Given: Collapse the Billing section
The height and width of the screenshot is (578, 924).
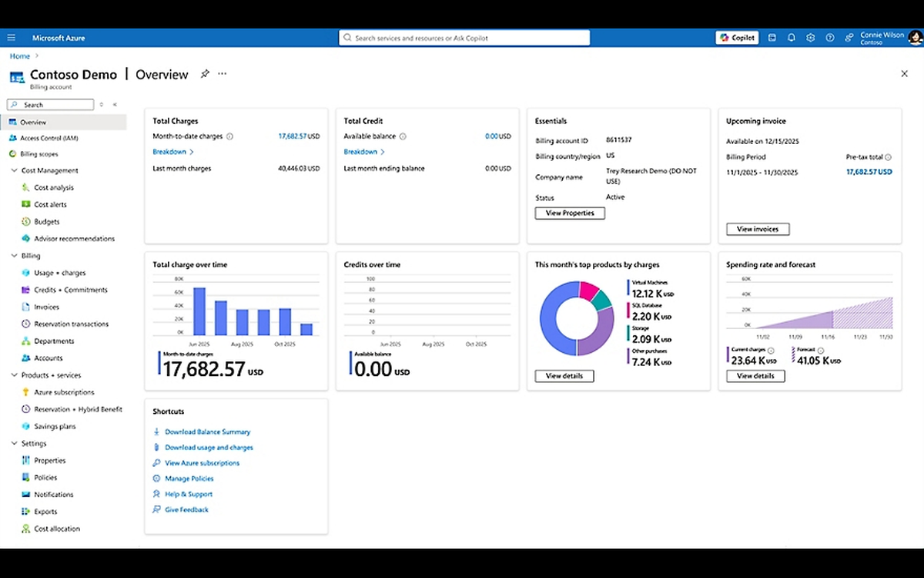Looking at the screenshot, I should (14, 256).
